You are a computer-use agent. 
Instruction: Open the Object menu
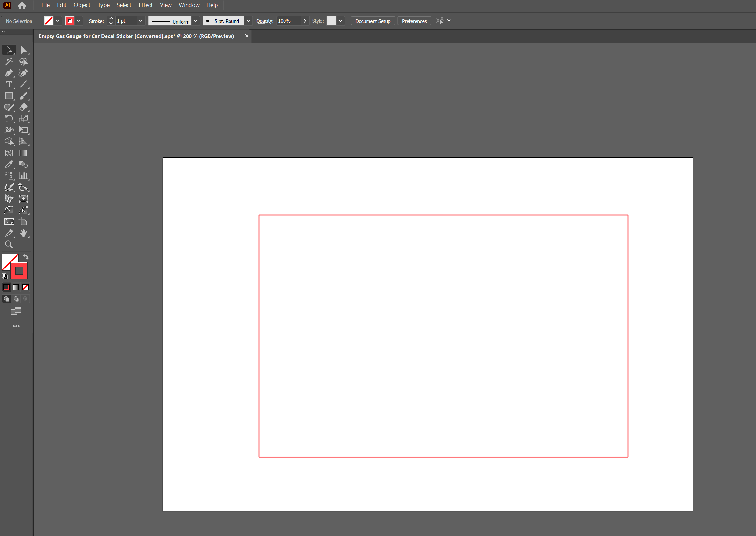(82, 5)
